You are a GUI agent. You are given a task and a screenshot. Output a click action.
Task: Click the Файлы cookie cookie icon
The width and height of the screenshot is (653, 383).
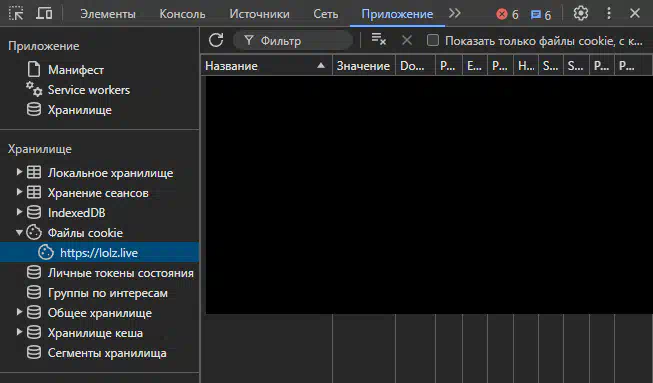[34, 232]
